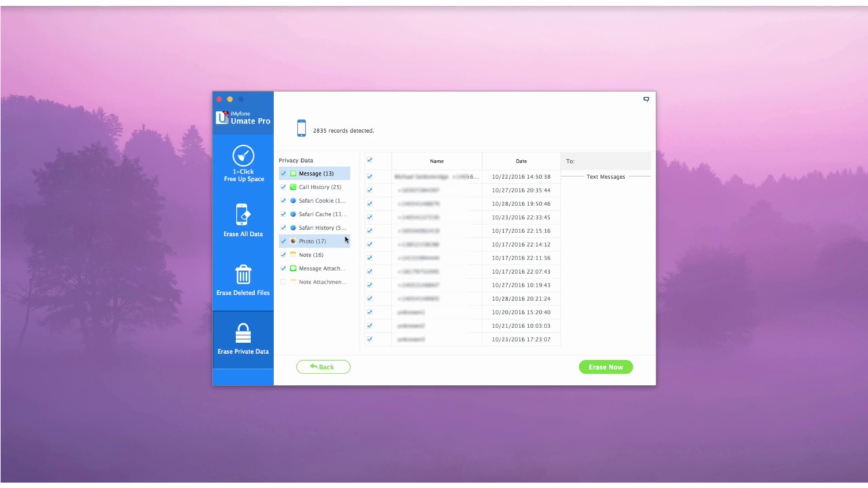
Task: Uncheck the Message Attachment checkbox
Action: click(283, 268)
